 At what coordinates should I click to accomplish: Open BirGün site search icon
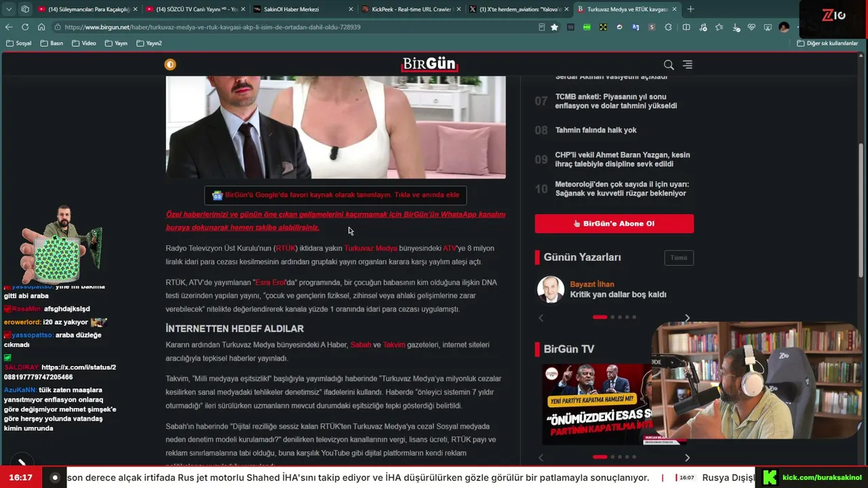(x=669, y=64)
